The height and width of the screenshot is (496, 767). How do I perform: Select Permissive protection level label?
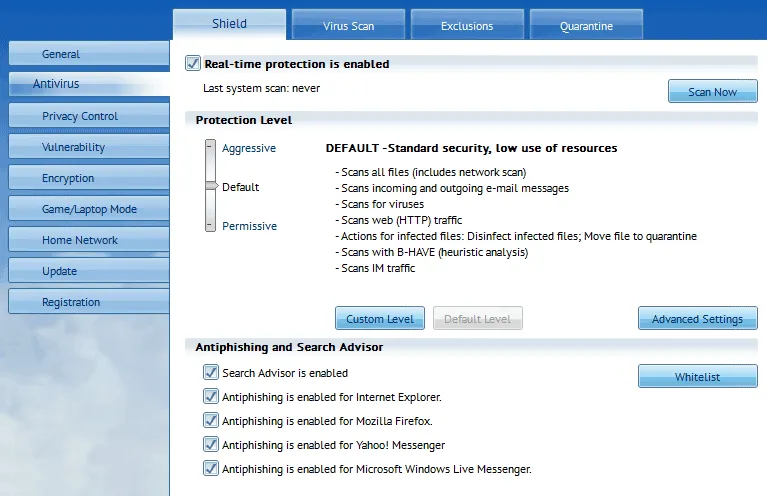click(x=249, y=226)
